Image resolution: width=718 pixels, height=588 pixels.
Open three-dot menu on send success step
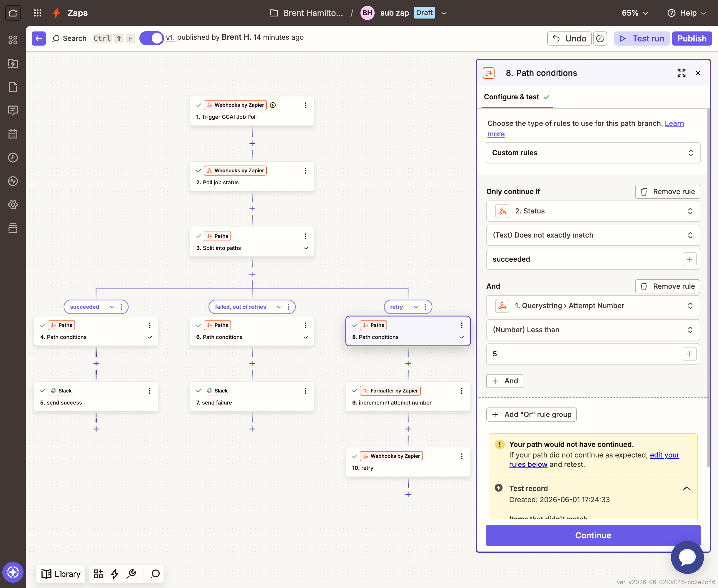tap(149, 391)
